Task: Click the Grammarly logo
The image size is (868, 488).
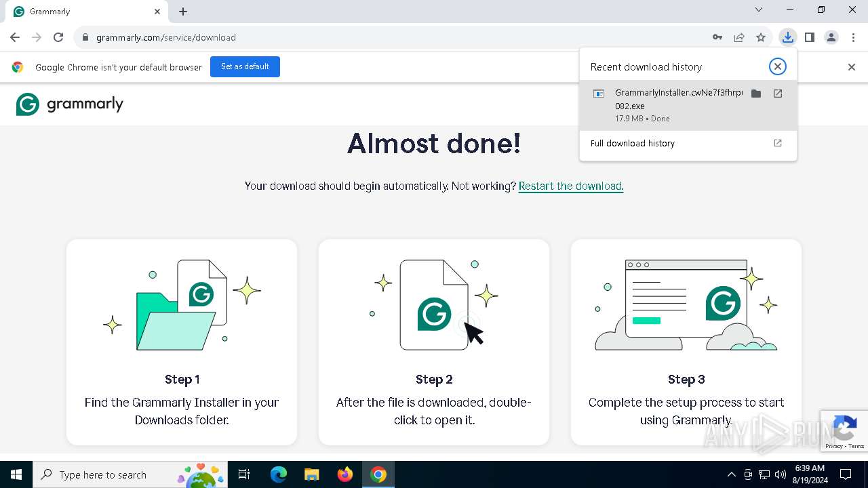Action: 70,104
